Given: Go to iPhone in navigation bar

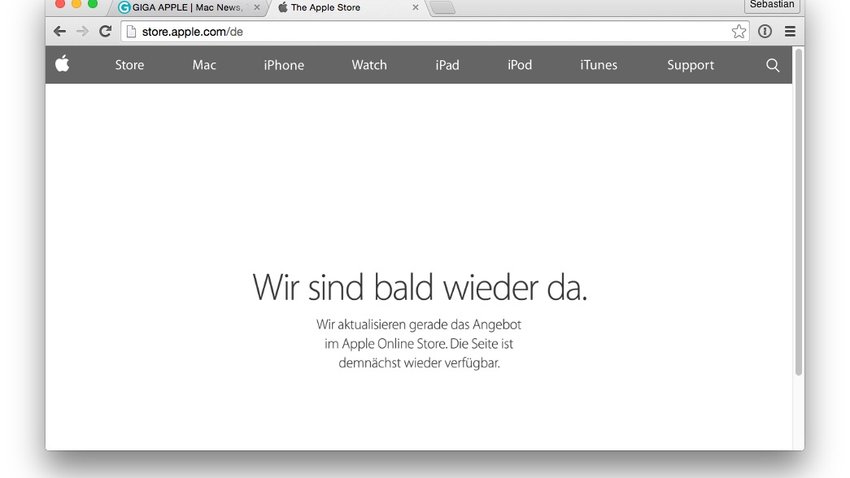Looking at the screenshot, I should click(284, 65).
